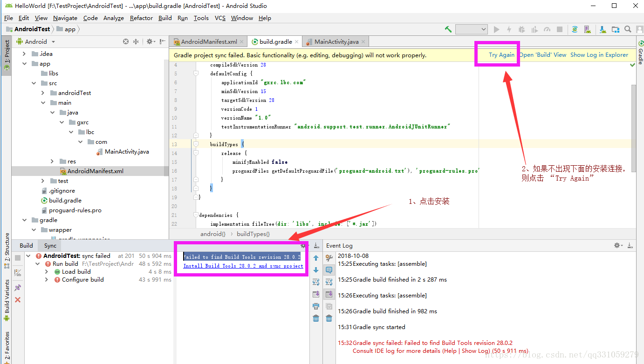Image resolution: width=644 pixels, height=364 pixels.
Task: Click the red X close icon in Build panel
Action: point(18,300)
